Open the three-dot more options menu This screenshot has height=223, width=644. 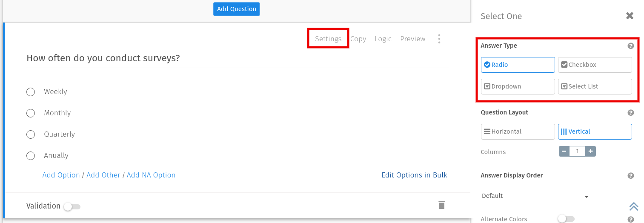439,39
